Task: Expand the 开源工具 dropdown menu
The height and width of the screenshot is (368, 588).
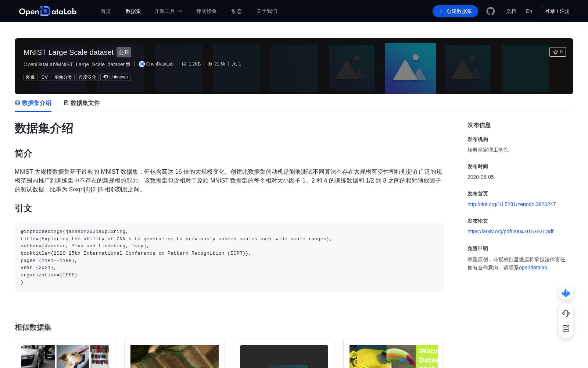Action: (168, 11)
